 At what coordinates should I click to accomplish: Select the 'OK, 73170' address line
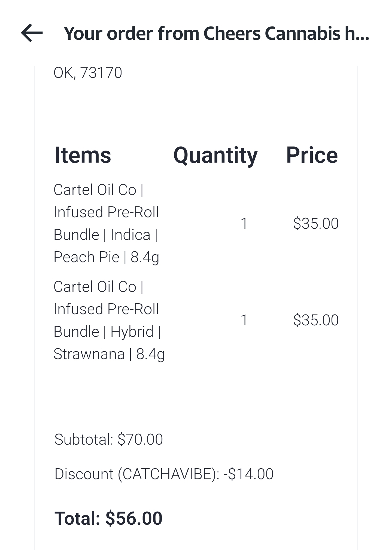click(x=88, y=73)
